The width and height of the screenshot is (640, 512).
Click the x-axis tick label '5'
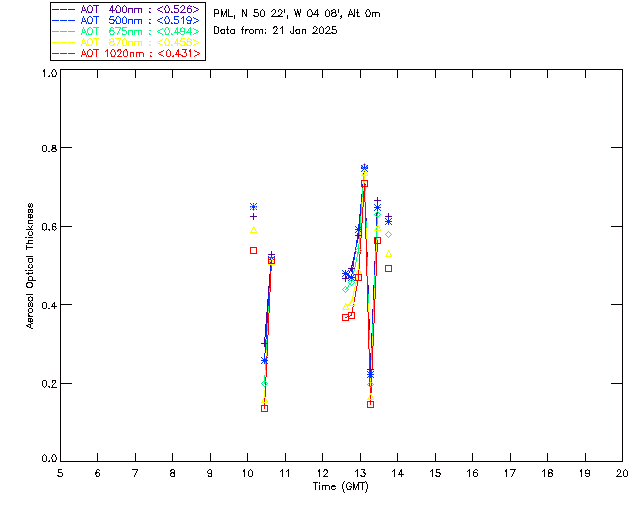pyautogui.click(x=60, y=473)
